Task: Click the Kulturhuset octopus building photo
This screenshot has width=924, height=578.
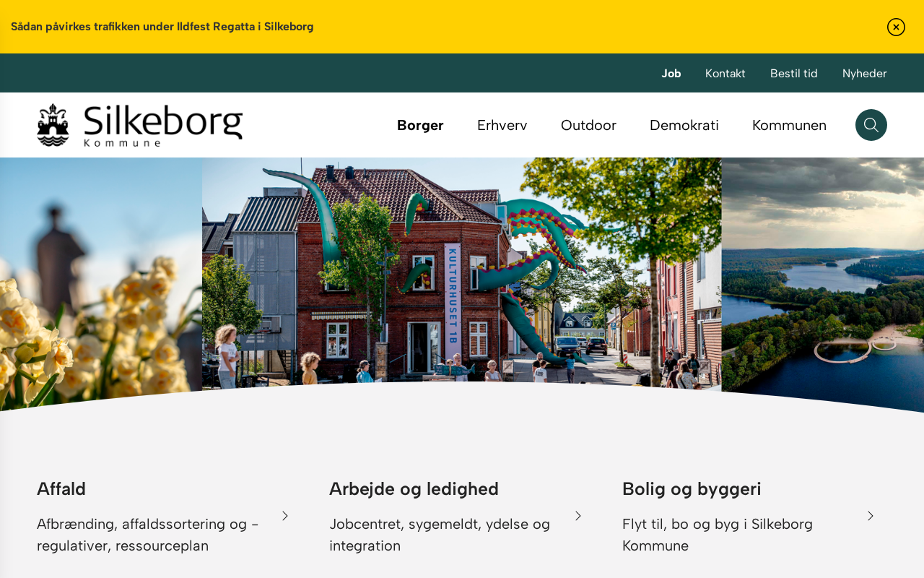Action: click(462, 273)
